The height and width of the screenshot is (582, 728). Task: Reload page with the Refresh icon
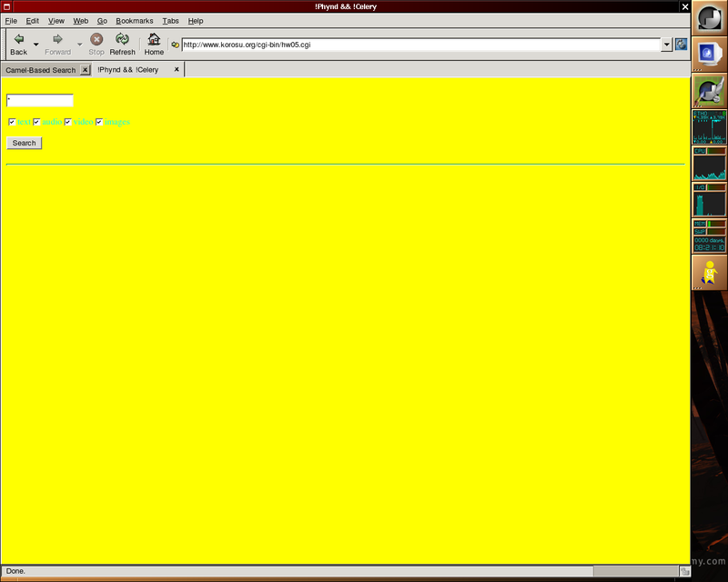point(122,38)
